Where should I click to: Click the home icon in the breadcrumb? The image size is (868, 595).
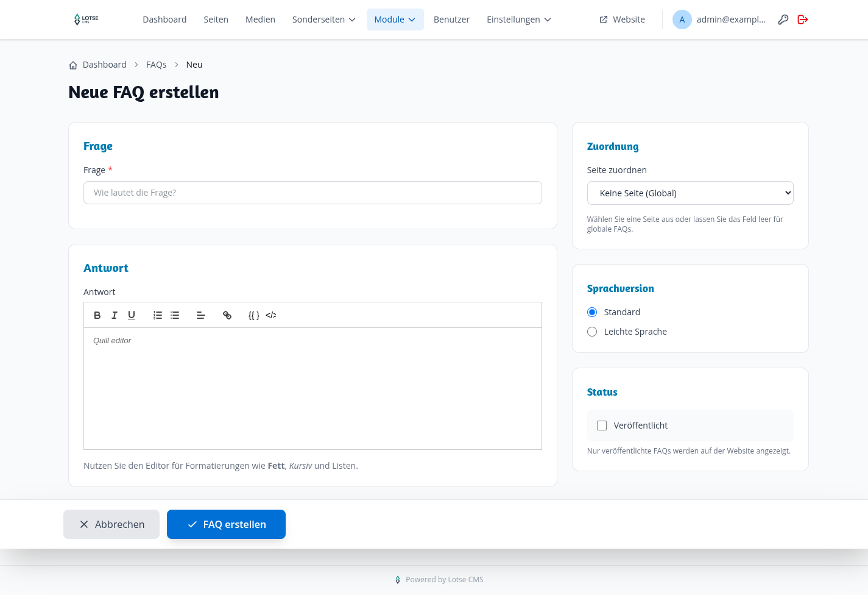coord(73,65)
